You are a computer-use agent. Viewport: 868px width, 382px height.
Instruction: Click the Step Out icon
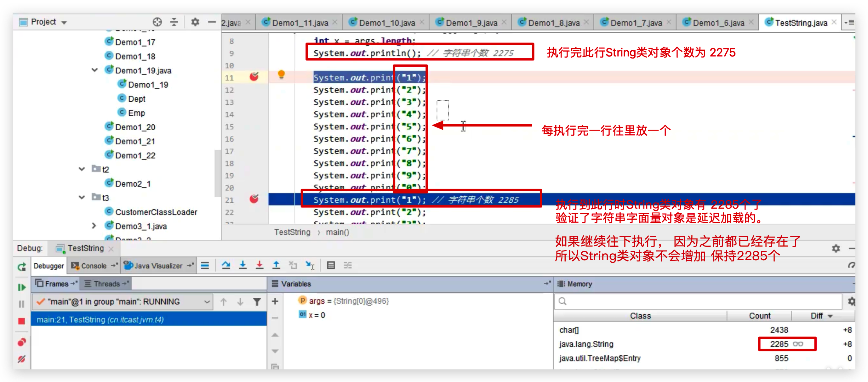(x=276, y=265)
